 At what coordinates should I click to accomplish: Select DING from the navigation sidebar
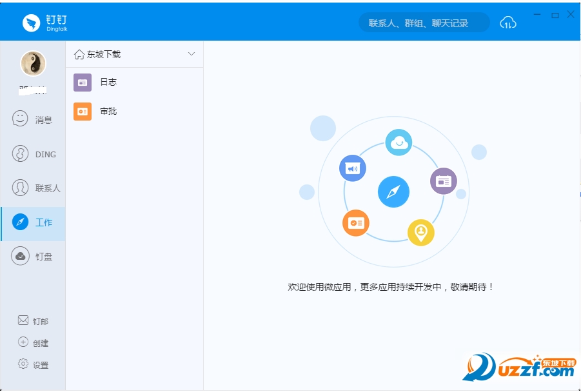pyautogui.click(x=32, y=153)
